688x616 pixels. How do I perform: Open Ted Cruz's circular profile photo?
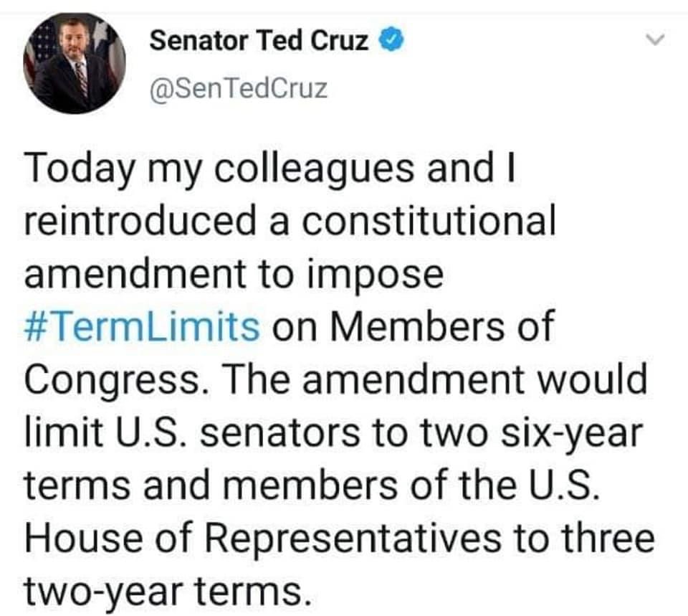(74, 63)
